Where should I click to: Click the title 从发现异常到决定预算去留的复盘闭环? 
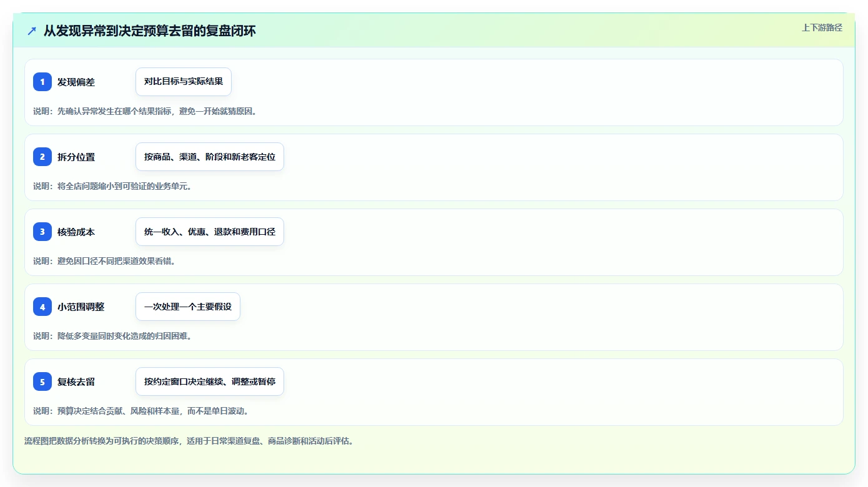(x=149, y=31)
